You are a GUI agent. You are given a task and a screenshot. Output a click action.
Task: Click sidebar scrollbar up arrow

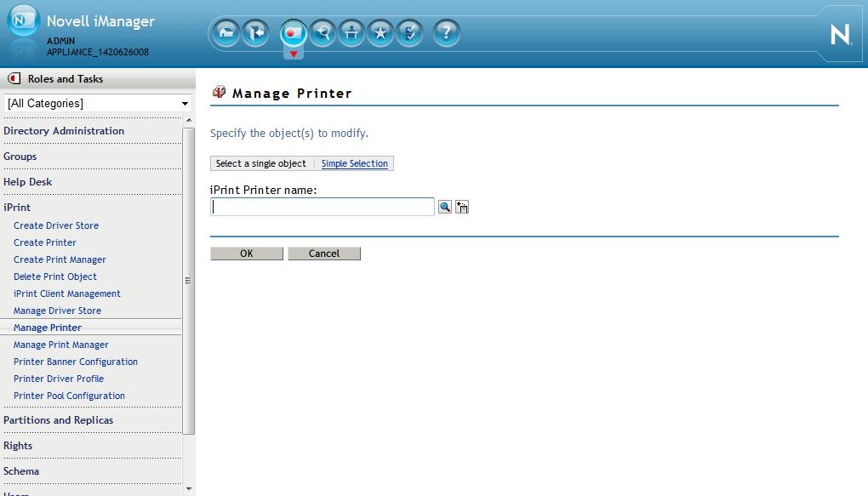[189, 121]
